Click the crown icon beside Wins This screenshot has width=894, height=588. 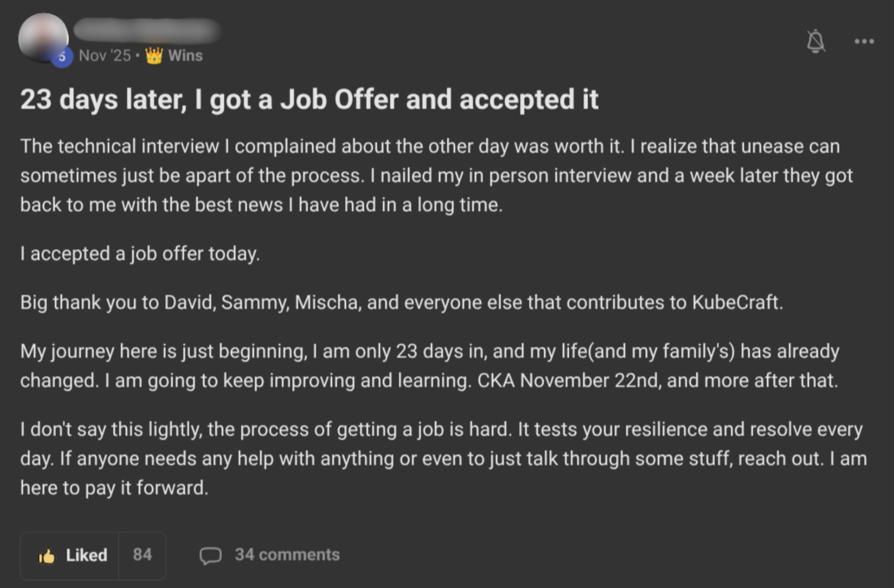pos(154,56)
